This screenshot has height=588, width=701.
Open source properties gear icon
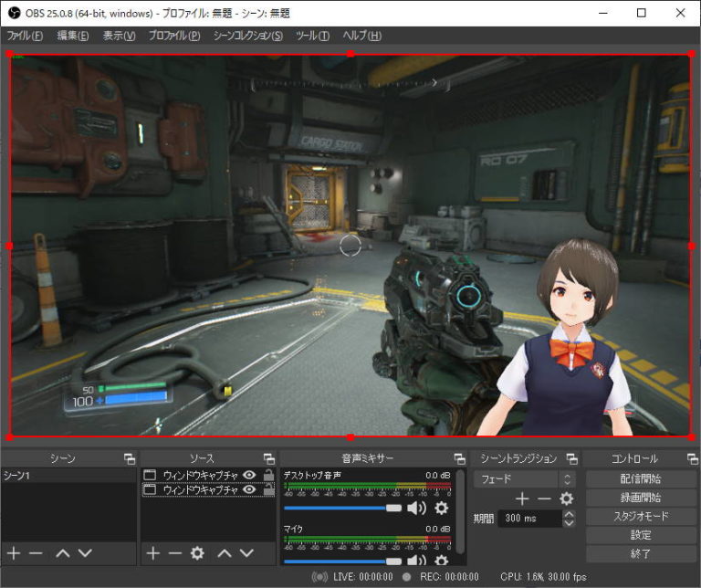pyautogui.click(x=196, y=553)
